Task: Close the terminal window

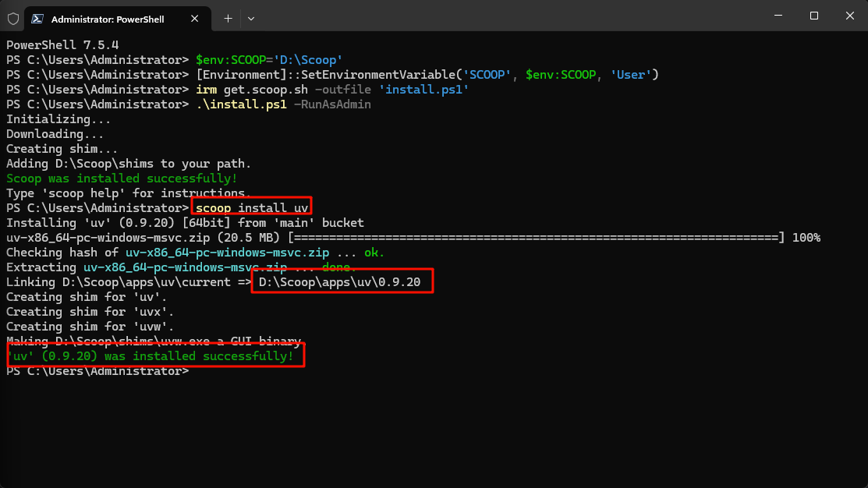Action: [x=849, y=16]
